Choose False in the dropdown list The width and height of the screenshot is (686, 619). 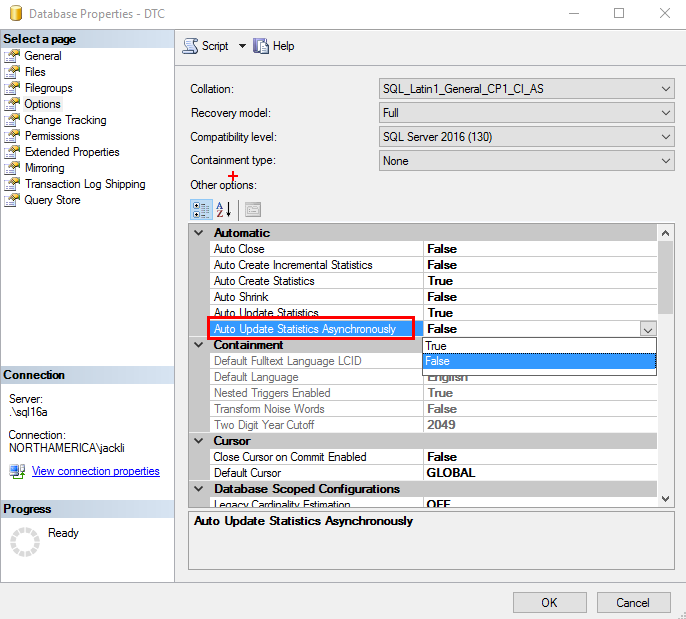point(538,361)
